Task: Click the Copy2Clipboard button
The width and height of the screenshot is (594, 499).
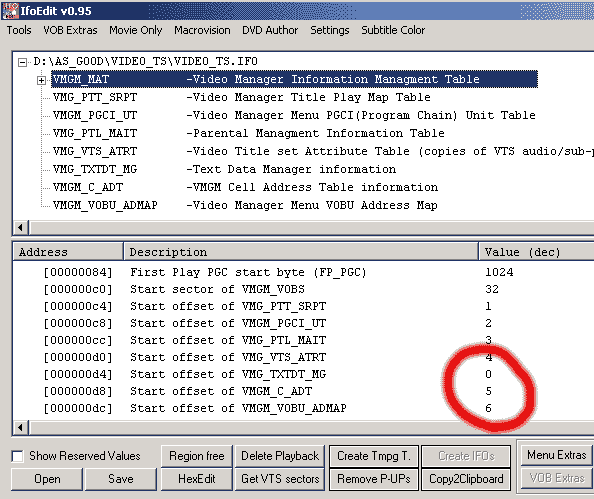Action: click(466, 479)
